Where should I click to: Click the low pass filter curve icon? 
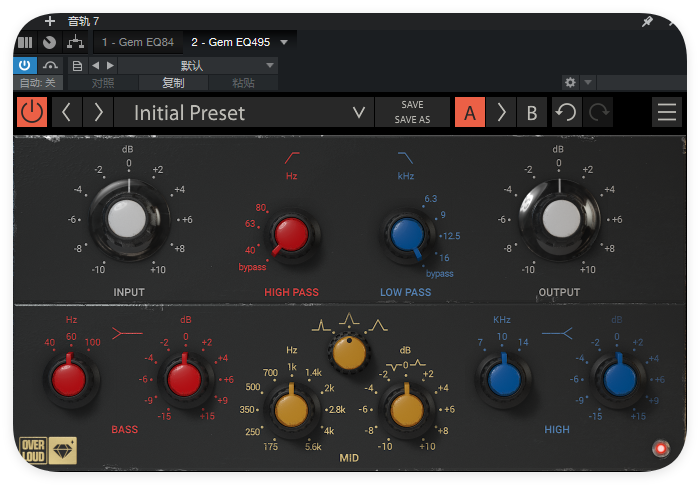tap(405, 158)
